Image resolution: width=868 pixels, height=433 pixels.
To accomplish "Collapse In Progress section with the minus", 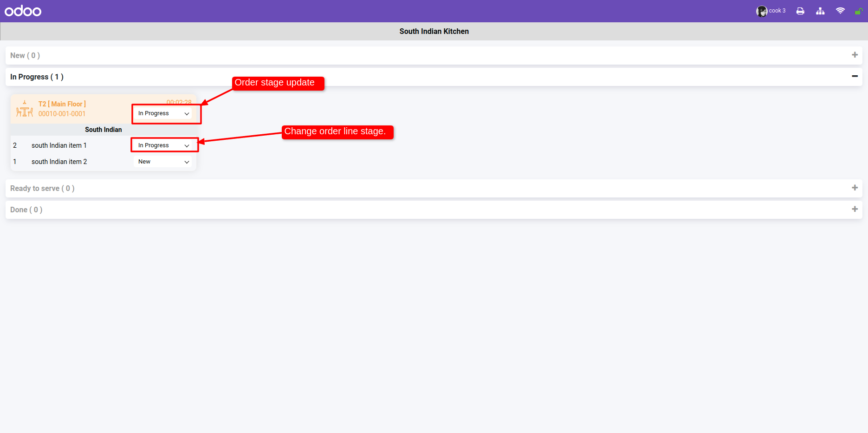I will [855, 76].
